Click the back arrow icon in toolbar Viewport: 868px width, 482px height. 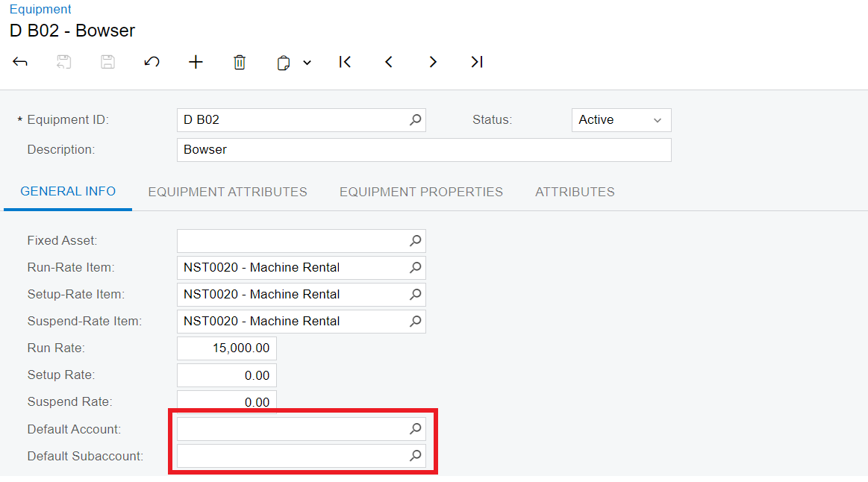click(x=20, y=62)
